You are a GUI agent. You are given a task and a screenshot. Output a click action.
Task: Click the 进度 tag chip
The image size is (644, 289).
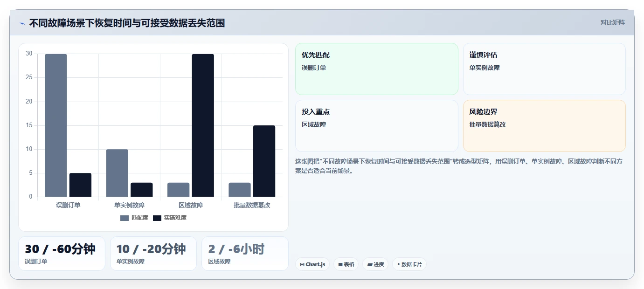pyautogui.click(x=375, y=264)
